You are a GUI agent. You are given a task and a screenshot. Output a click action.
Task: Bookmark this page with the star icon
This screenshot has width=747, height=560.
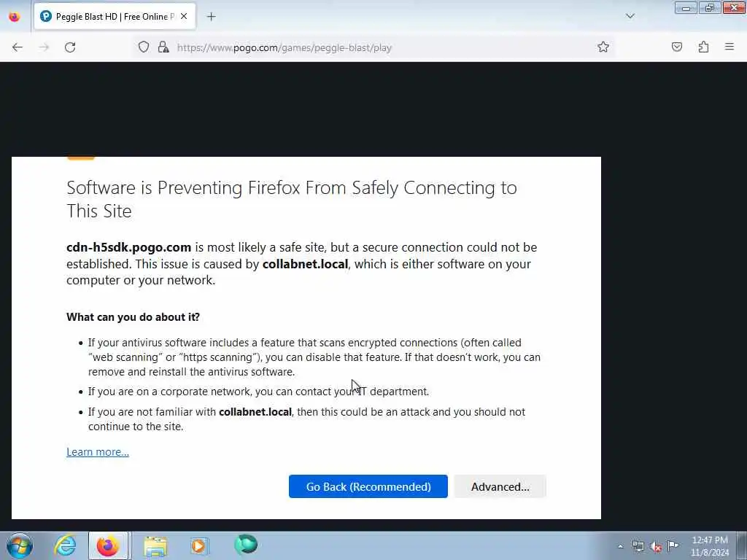(x=603, y=47)
